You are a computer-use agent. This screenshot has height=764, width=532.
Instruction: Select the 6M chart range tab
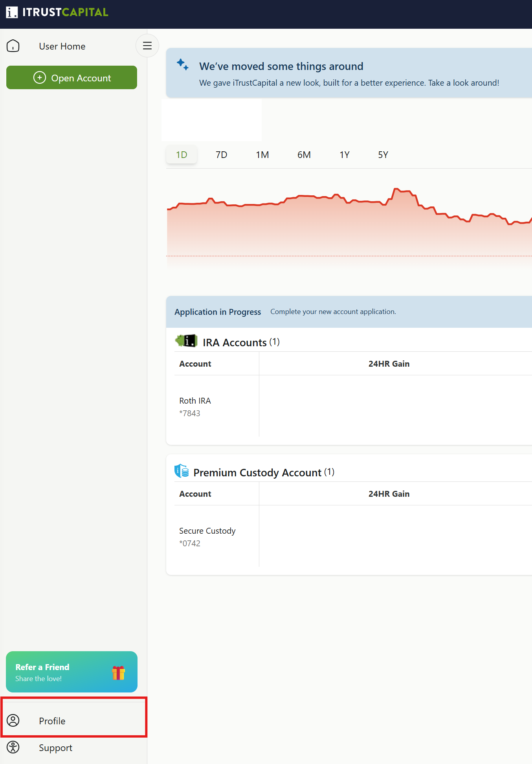coord(304,155)
